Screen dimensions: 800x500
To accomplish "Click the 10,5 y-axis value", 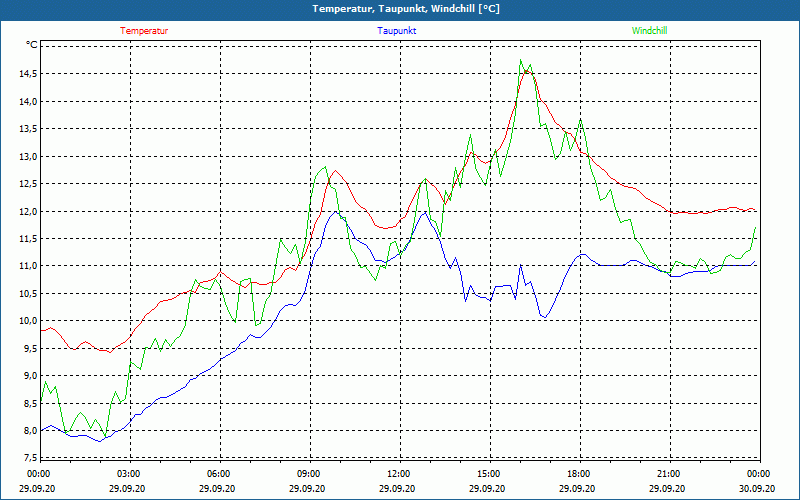I will tap(28, 293).
